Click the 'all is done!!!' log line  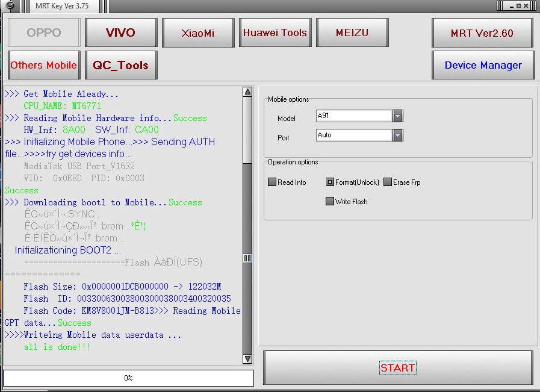click(x=57, y=347)
